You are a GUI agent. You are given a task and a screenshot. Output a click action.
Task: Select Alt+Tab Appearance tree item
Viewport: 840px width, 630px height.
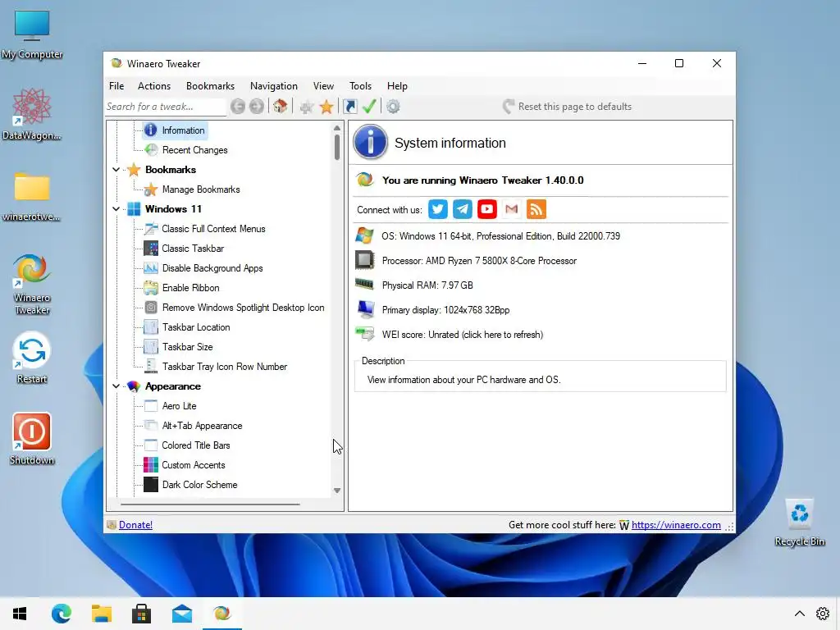[x=202, y=426]
